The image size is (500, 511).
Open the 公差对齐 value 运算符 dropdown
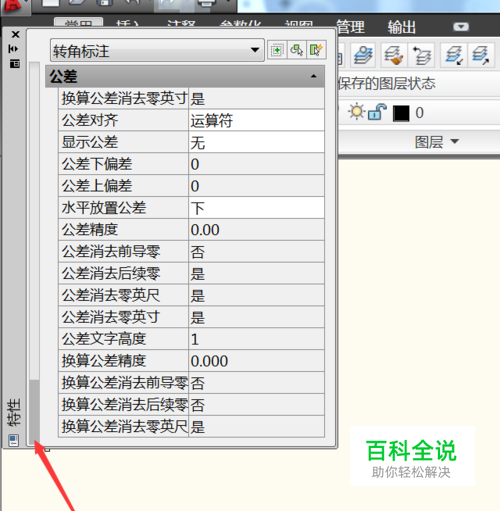256,120
